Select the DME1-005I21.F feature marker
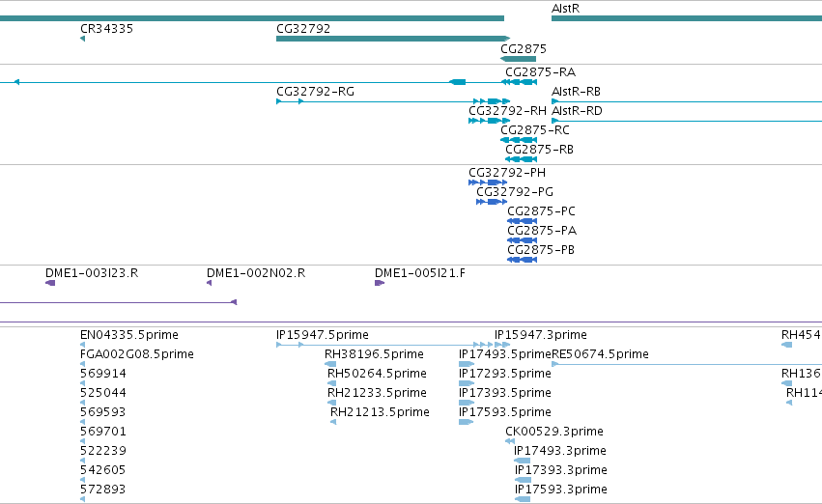822x504 pixels. [x=380, y=283]
